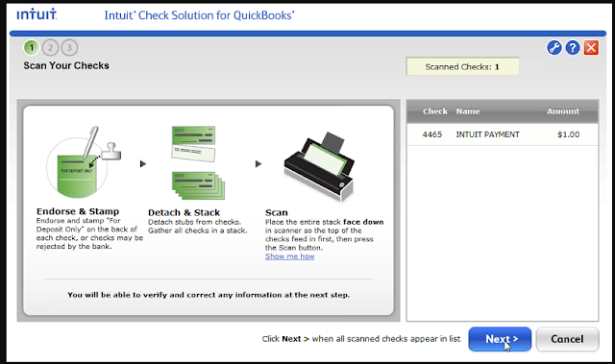
Task: Open the Show me how link
Action: click(289, 256)
